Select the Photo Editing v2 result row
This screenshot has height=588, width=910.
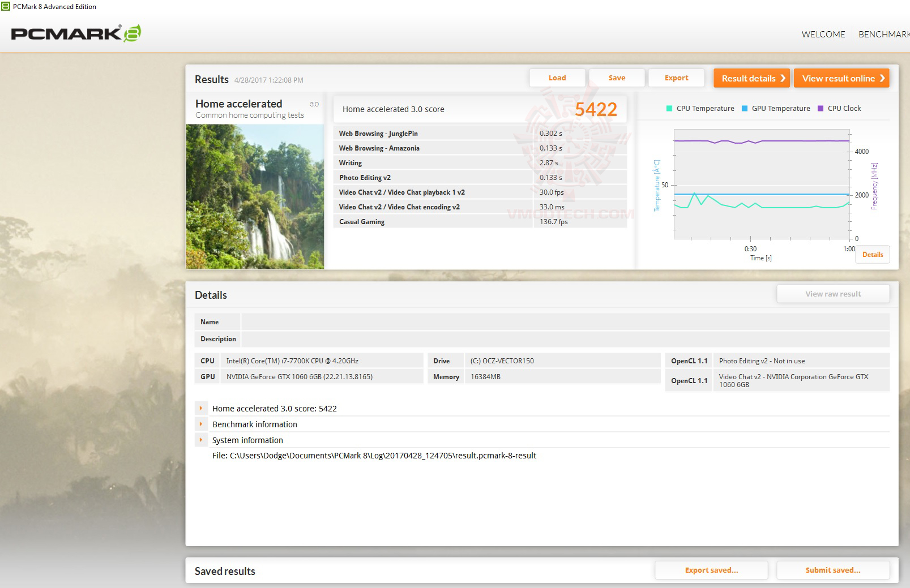(x=480, y=178)
